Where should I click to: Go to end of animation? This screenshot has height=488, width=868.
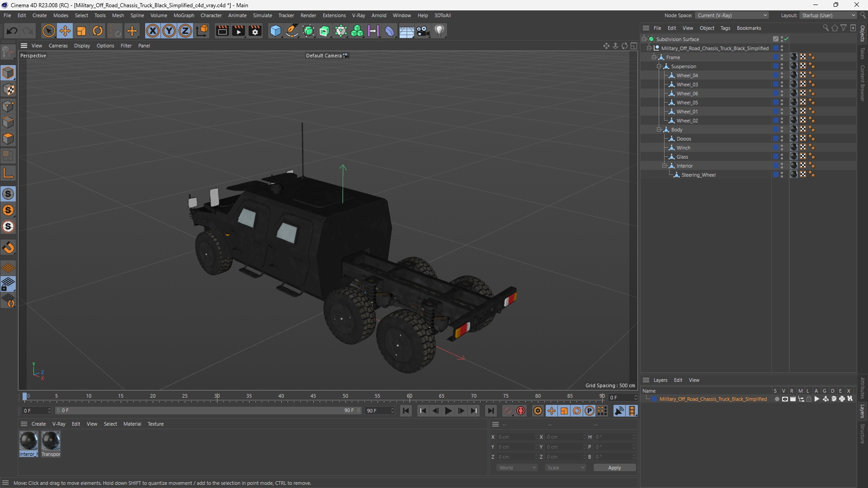(491, 411)
